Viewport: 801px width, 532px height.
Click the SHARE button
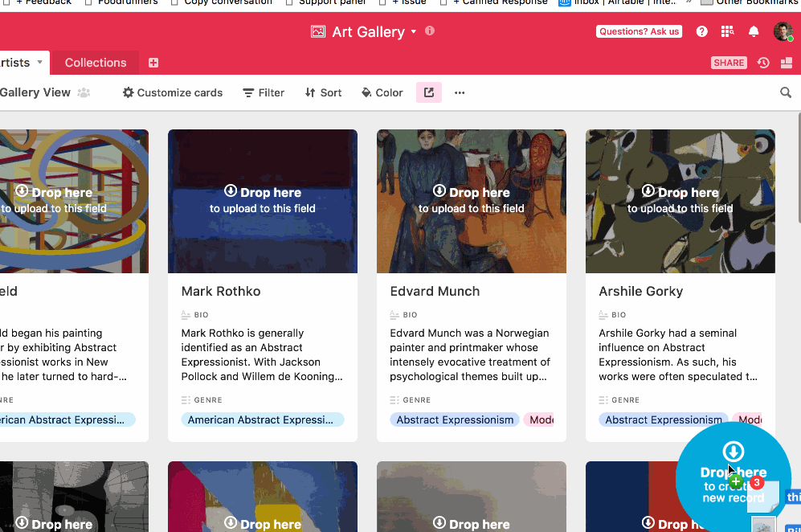pos(729,63)
